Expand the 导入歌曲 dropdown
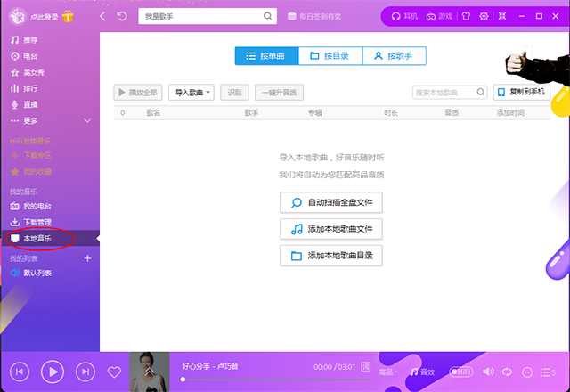This screenshot has height=392, width=570. click(x=192, y=92)
